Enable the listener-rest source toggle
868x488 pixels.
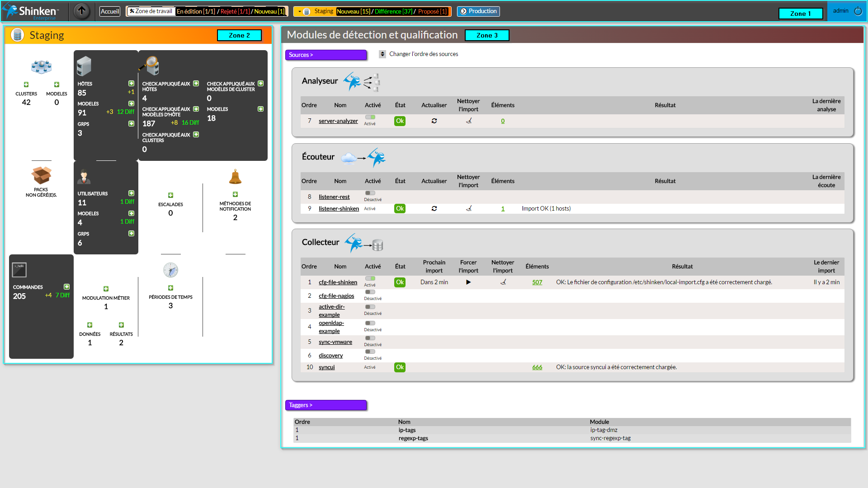click(370, 193)
